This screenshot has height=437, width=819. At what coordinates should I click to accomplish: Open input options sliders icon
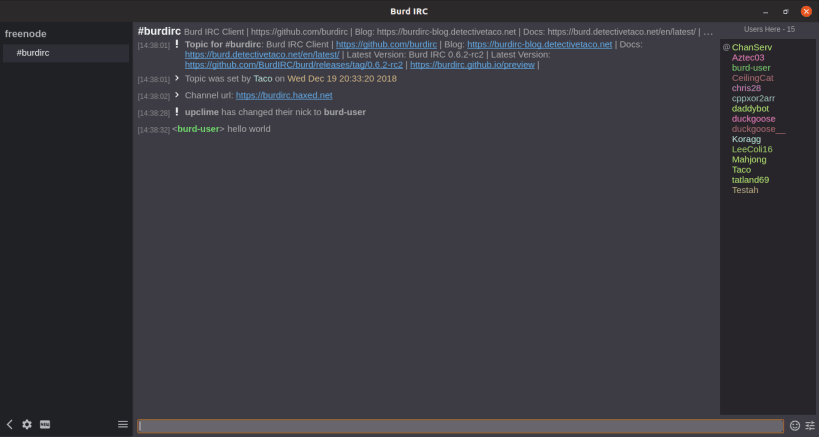810,426
